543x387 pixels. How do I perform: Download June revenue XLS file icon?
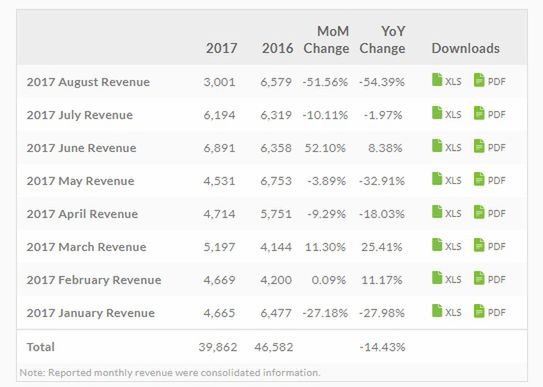tap(437, 146)
